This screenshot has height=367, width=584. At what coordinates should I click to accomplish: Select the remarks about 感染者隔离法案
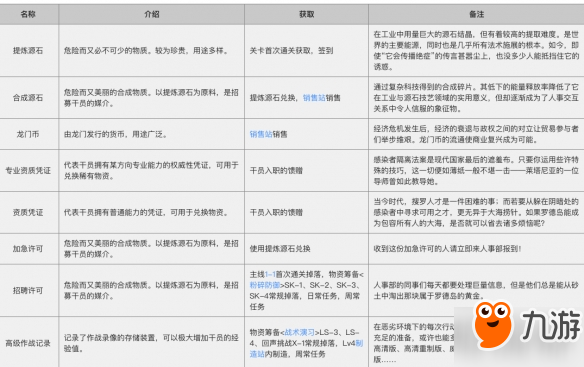pos(476,171)
